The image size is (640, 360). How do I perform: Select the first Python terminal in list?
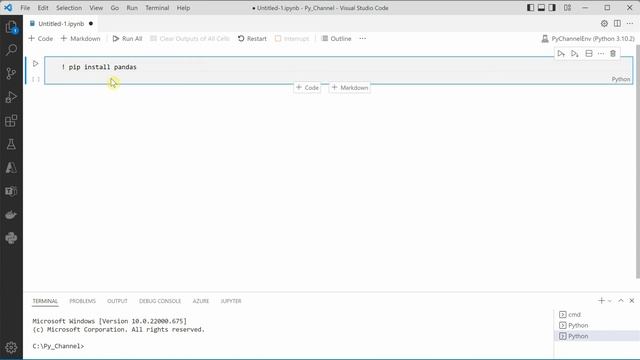point(598,325)
